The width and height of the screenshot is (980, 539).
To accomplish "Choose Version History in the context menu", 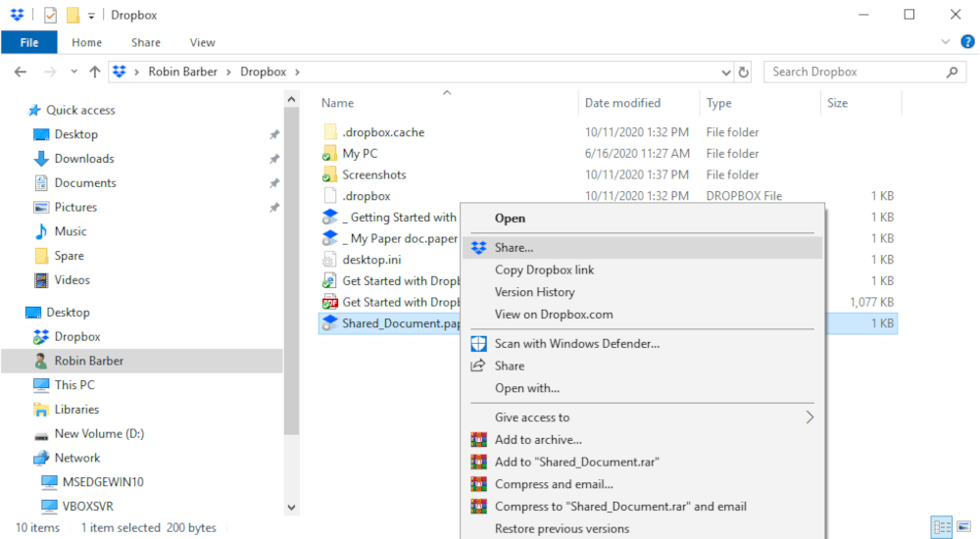I will point(643,292).
